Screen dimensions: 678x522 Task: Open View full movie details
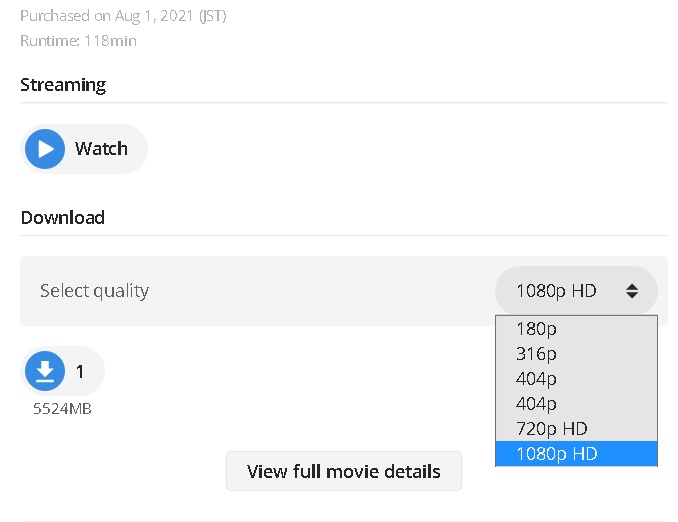coord(344,471)
